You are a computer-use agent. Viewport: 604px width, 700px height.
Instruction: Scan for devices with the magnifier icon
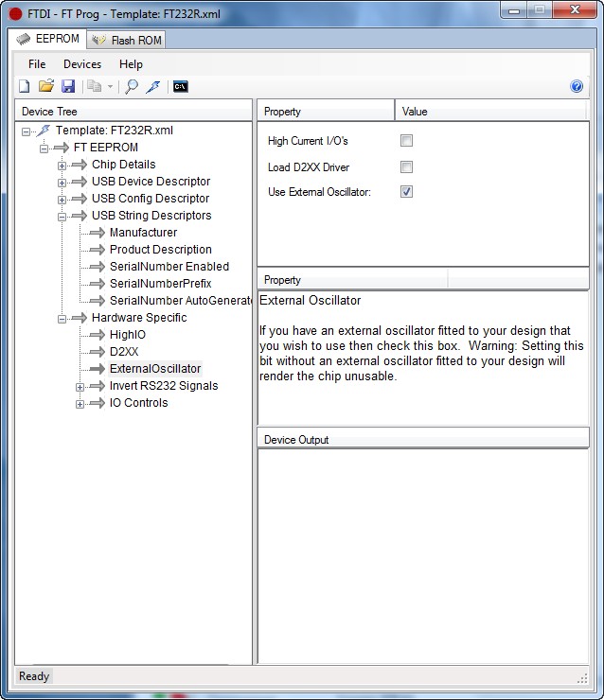(132, 86)
